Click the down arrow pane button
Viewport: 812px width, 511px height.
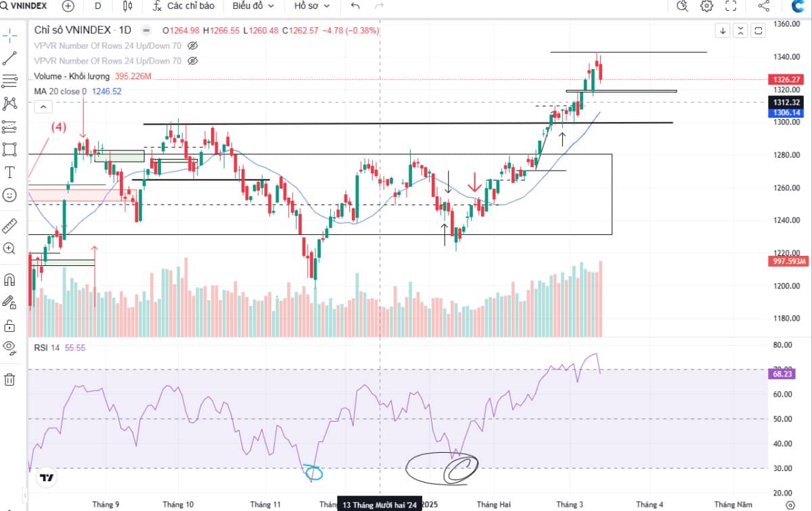point(723,30)
